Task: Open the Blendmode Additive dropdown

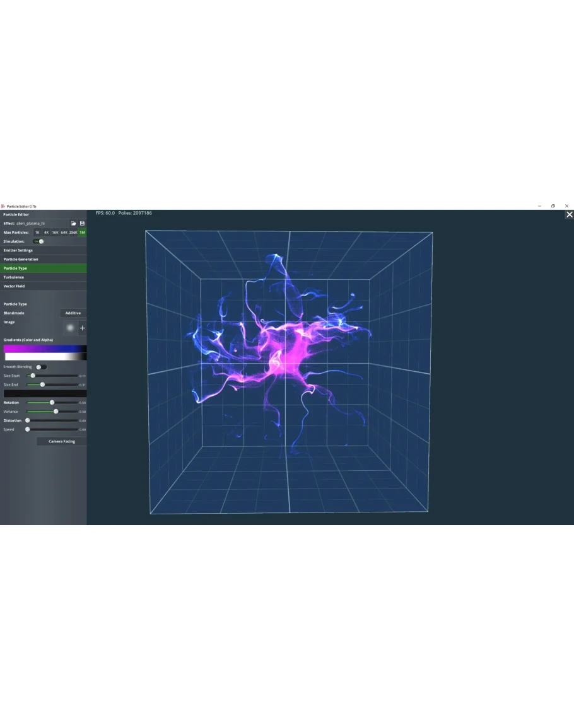Action: (73, 313)
